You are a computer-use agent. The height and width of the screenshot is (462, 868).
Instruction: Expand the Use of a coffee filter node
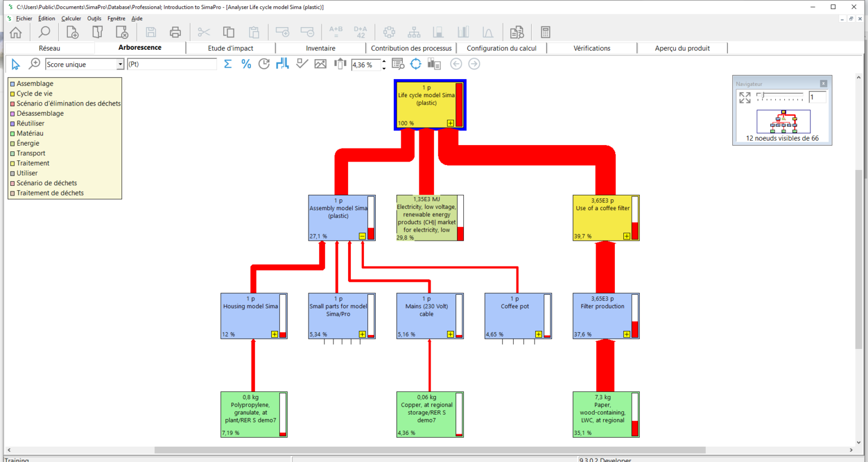pos(627,236)
